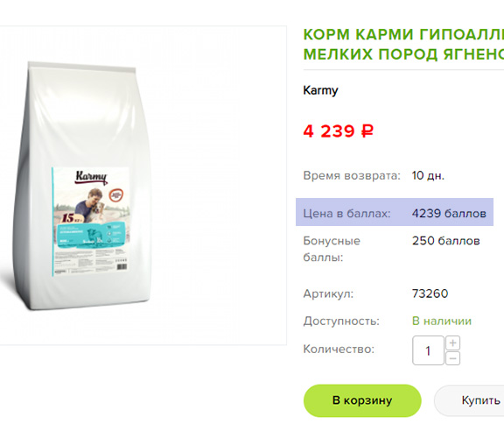Click the Артикул label

pyautogui.click(x=328, y=293)
